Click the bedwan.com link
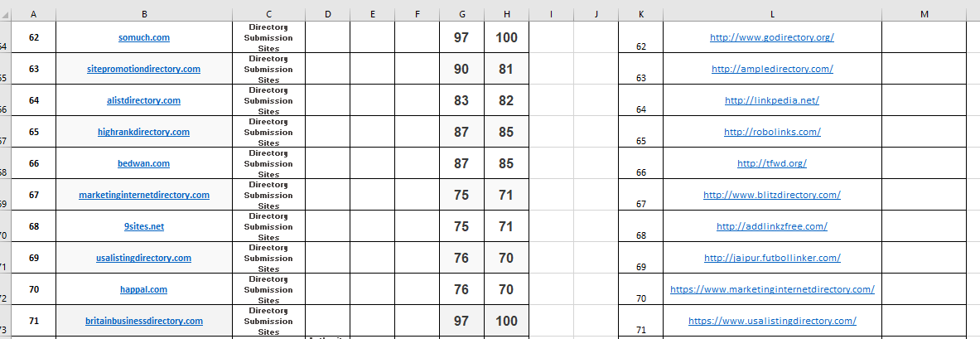The height and width of the screenshot is (339, 980). [x=143, y=164]
